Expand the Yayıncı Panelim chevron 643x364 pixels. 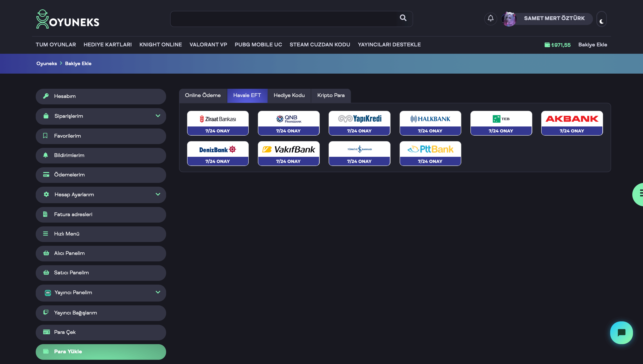click(x=158, y=292)
